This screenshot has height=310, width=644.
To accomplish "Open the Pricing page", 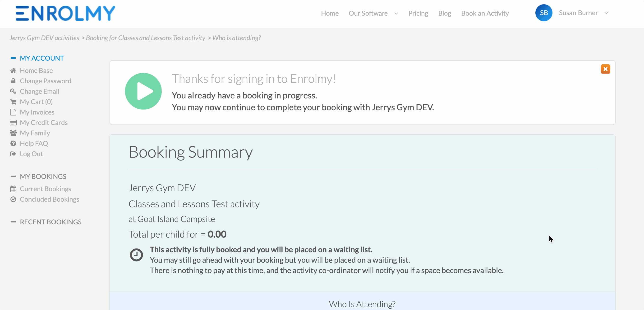I will click(418, 13).
